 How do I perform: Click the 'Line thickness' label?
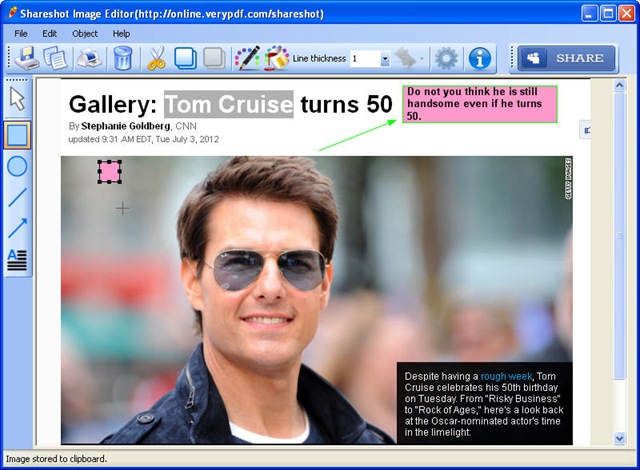319,58
